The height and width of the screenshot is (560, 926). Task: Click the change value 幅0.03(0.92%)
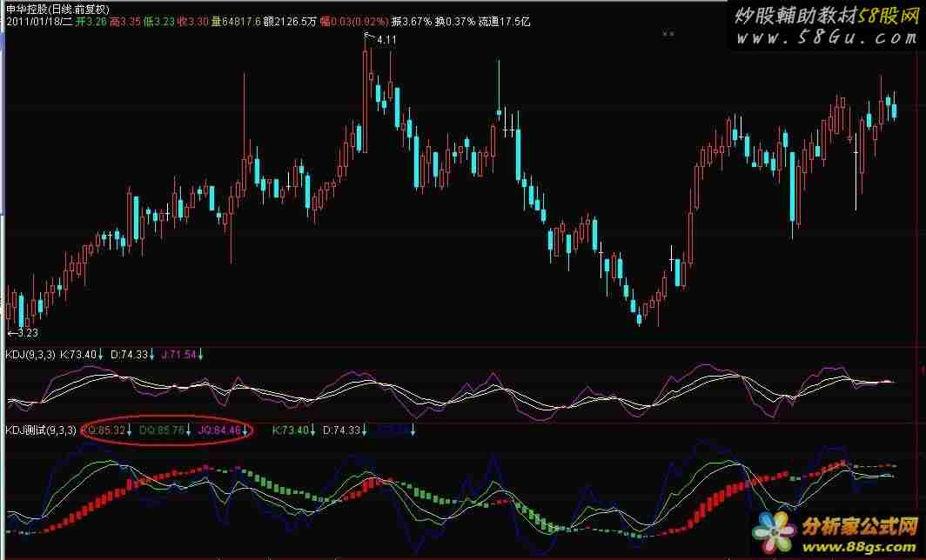tap(354, 22)
